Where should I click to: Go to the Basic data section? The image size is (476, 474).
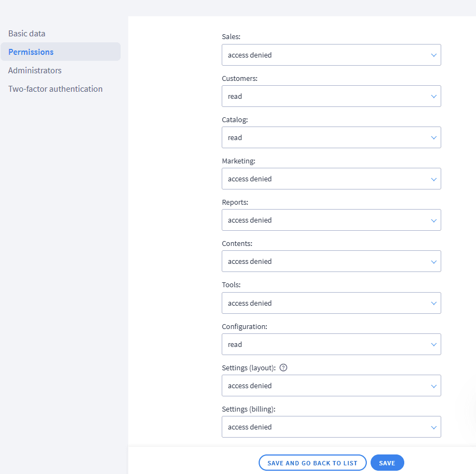[27, 34]
